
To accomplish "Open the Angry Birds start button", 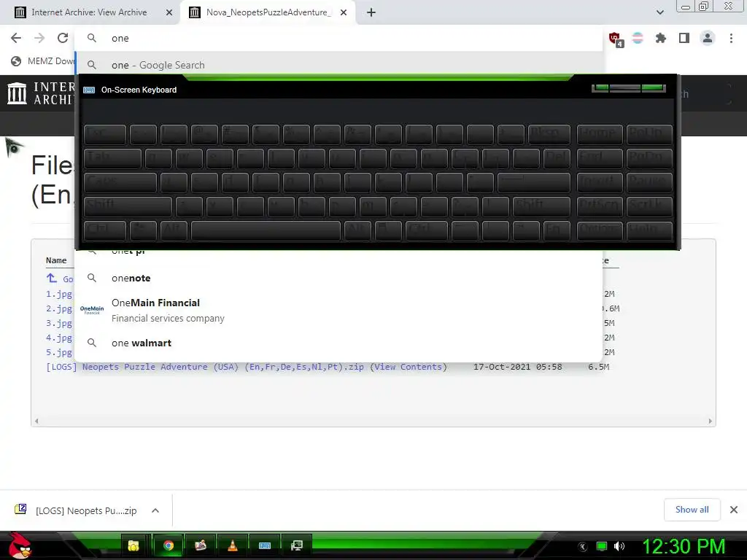I will pos(20,545).
